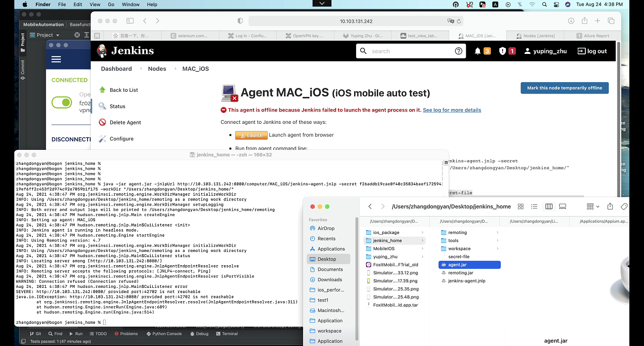Click log out in Jenkins header
The width and height of the screenshot is (644, 346).
tap(592, 51)
